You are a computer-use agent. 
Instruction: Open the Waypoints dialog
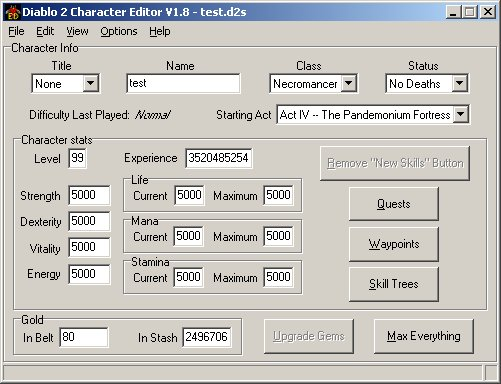[x=394, y=244]
